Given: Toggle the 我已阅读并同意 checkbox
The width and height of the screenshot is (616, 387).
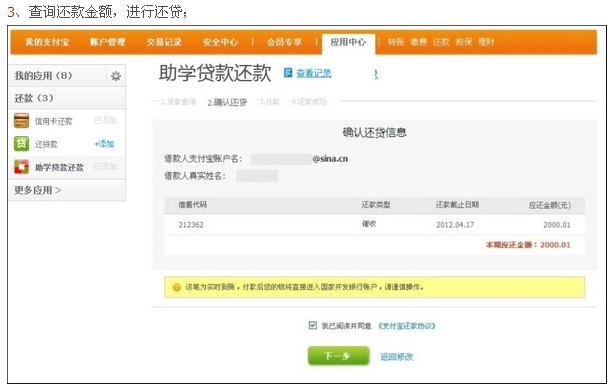Looking at the screenshot, I should coord(313,325).
